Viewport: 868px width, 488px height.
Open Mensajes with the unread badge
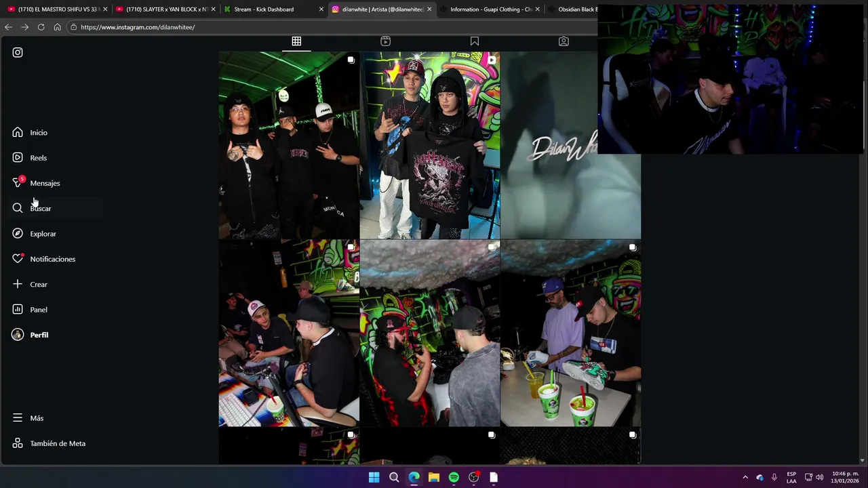coord(36,183)
